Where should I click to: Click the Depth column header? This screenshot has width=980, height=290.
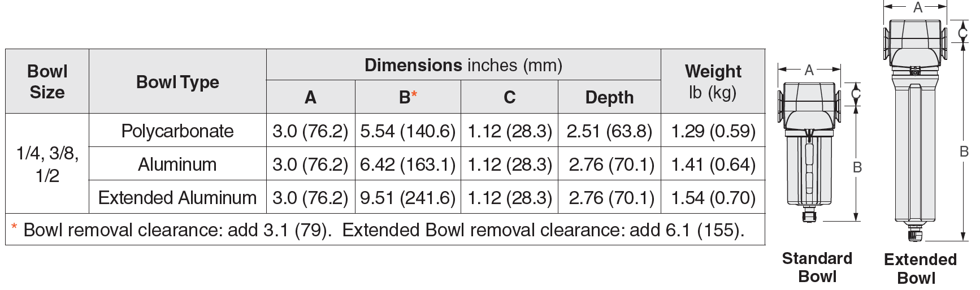pos(609,97)
